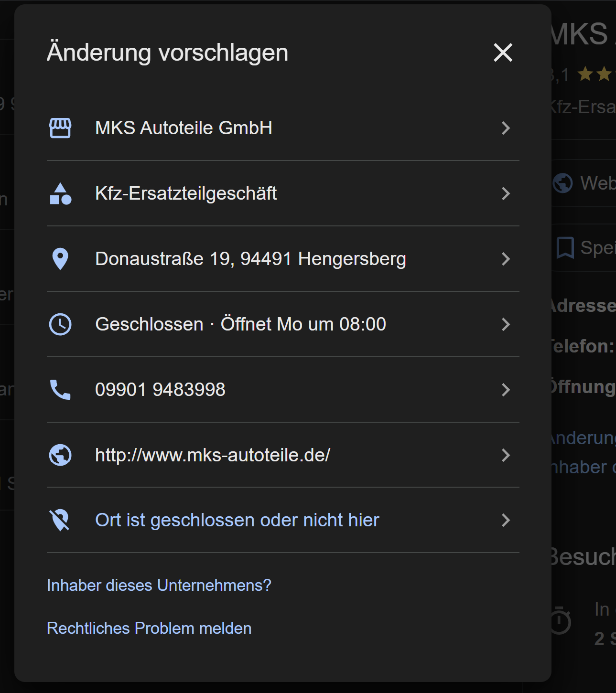
Task: Open the opening hours row chevron
Action: 506,324
